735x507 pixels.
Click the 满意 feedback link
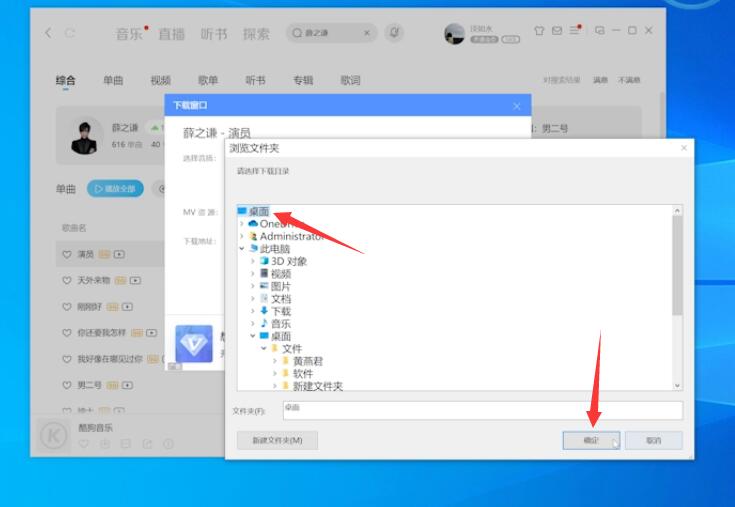tap(600, 80)
